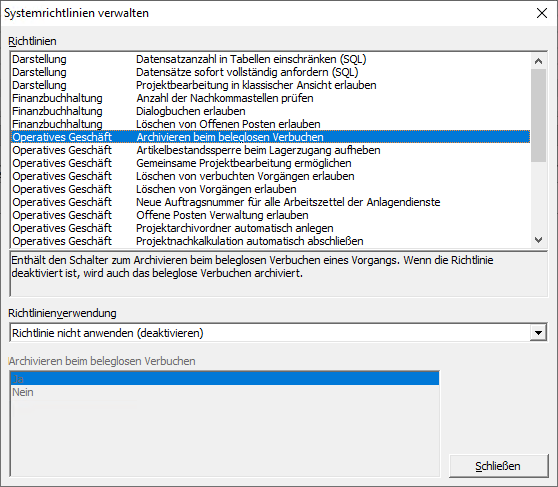This screenshot has width=558, height=487.
Task: Select the 'Ja' option in value list
Action: tap(225, 379)
